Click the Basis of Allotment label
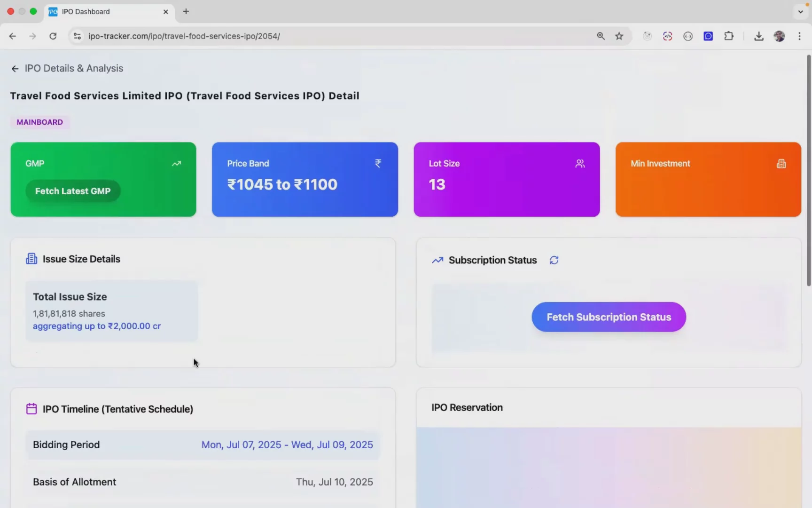 pos(74,482)
